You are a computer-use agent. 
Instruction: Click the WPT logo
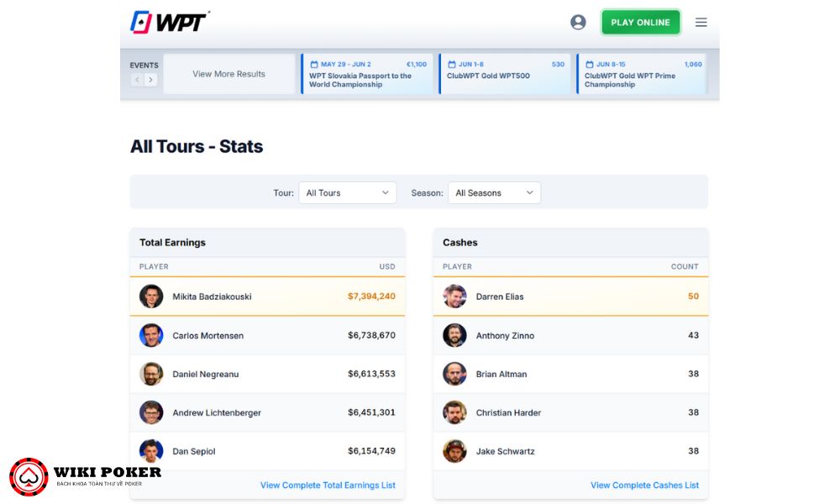pos(170,22)
